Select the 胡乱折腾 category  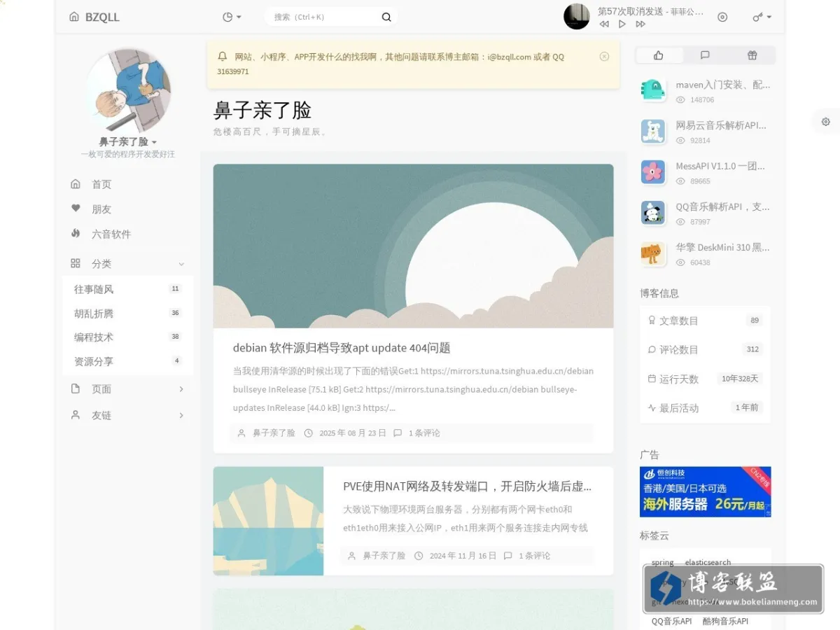(x=127, y=314)
